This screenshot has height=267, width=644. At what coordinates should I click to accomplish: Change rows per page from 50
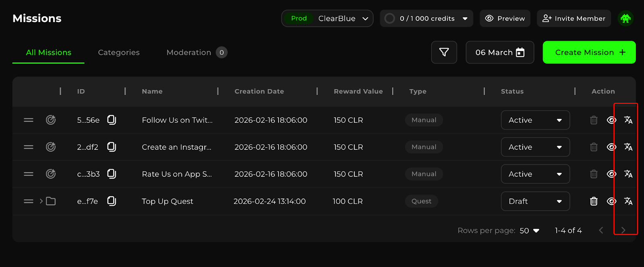coord(529,231)
